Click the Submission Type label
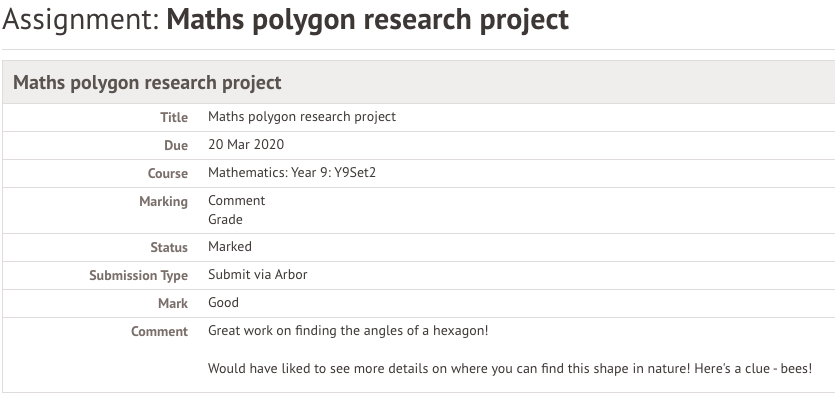This screenshot has width=835, height=402. (x=138, y=276)
